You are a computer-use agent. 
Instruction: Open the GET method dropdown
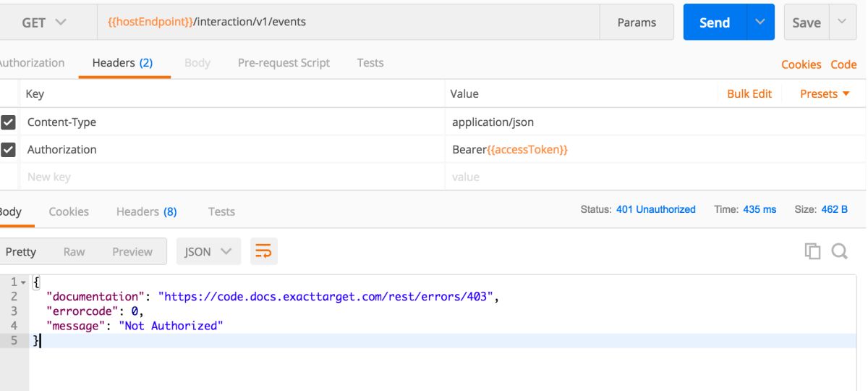pos(48,22)
